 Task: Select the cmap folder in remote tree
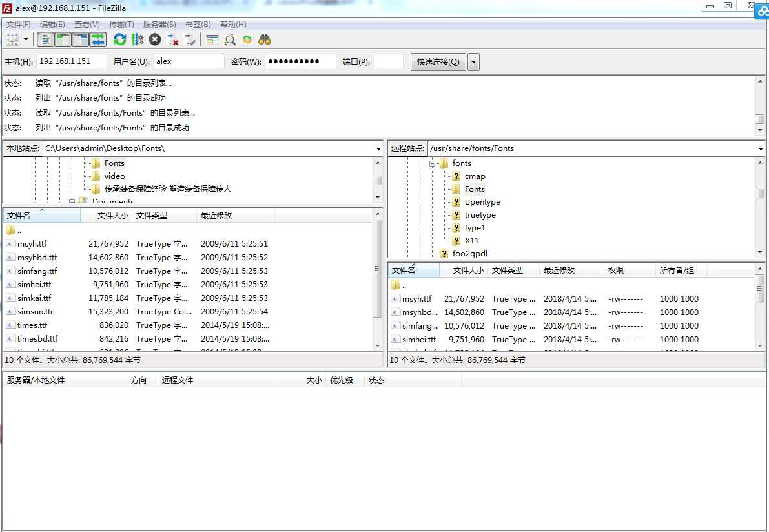[x=475, y=176]
